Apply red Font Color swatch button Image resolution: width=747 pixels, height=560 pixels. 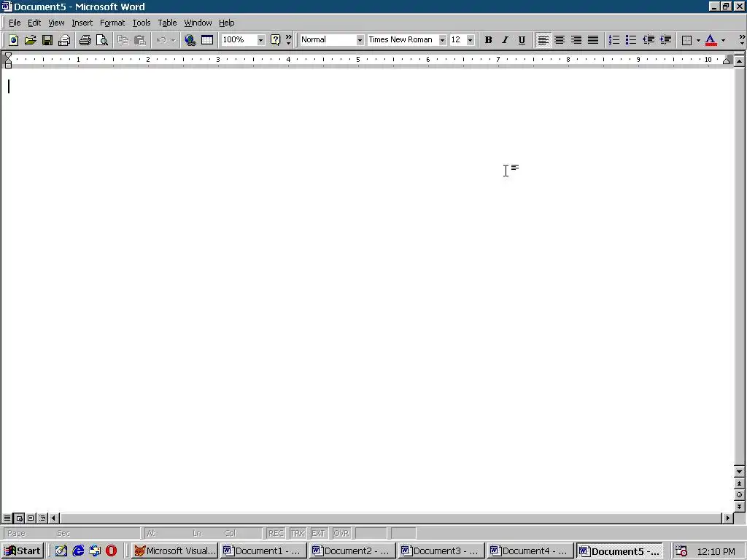711,40
